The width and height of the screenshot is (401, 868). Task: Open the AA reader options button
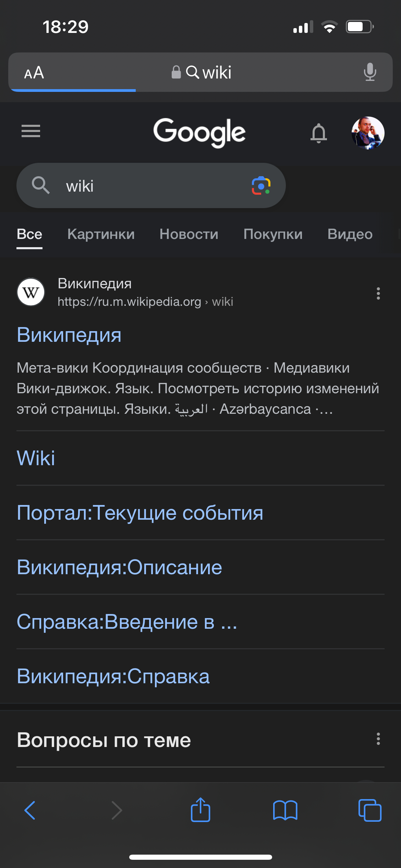[34, 72]
